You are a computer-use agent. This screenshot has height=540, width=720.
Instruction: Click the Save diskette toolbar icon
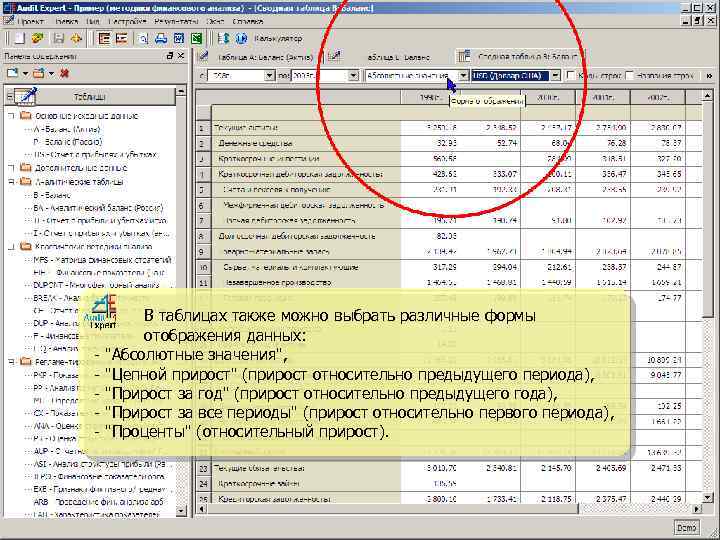click(x=58, y=39)
